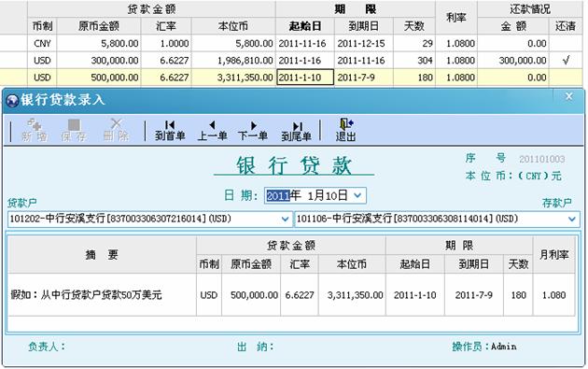Click the 月利率 column header in dialog
This screenshot has width=588, height=369.
click(553, 255)
